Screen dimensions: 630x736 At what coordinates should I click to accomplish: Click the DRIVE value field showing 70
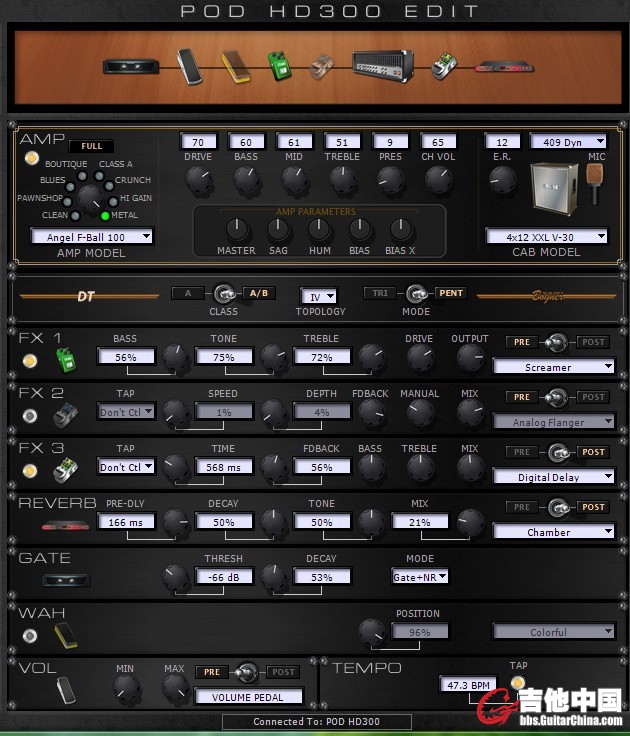[198, 142]
